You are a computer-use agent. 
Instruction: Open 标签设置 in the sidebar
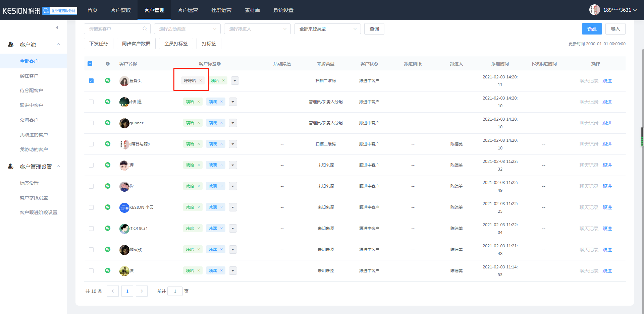[29, 183]
